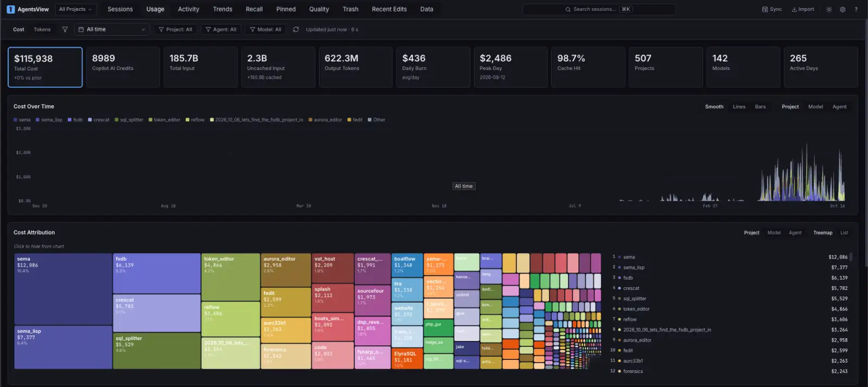Select the Peak Day stat card
This screenshot has height=387, width=868.
[509, 67]
